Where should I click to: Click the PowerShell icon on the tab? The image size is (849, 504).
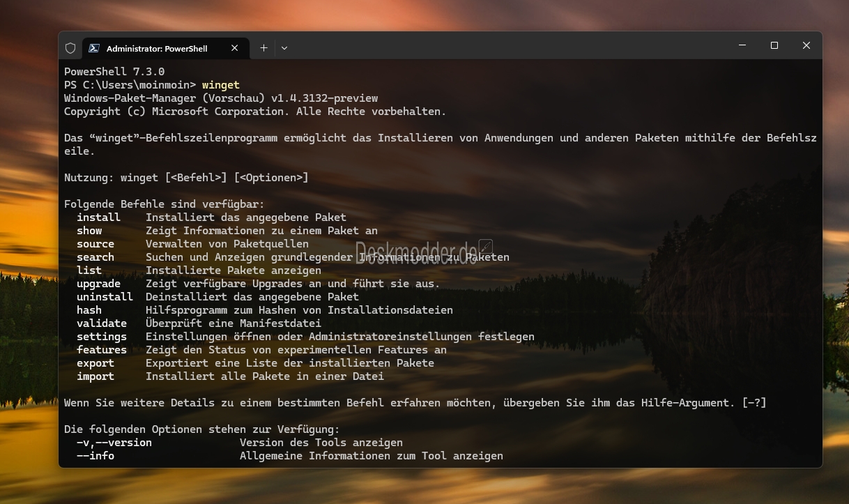(94, 48)
